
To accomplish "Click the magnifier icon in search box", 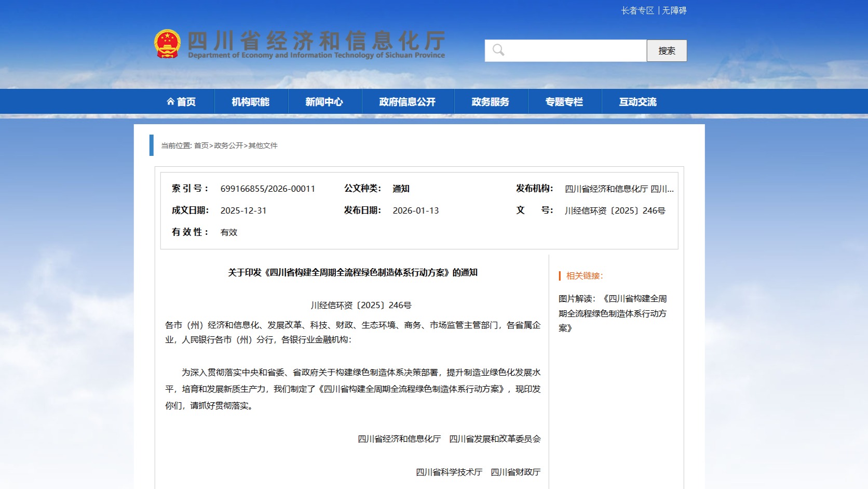I will (498, 50).
